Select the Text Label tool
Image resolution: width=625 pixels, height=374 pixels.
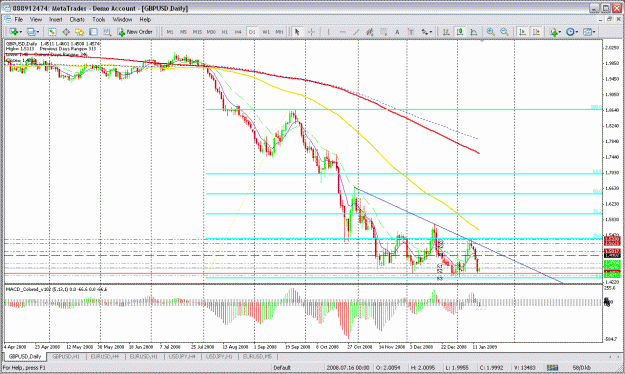[x=411, y=32]
